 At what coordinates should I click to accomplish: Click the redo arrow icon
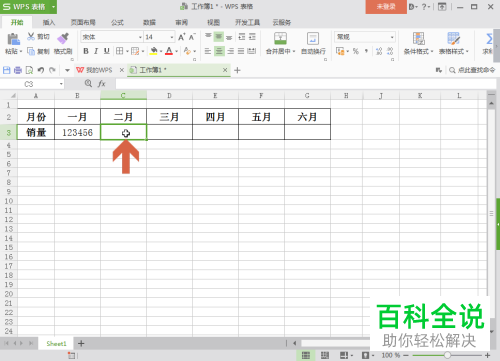click(x=52, y=70)
